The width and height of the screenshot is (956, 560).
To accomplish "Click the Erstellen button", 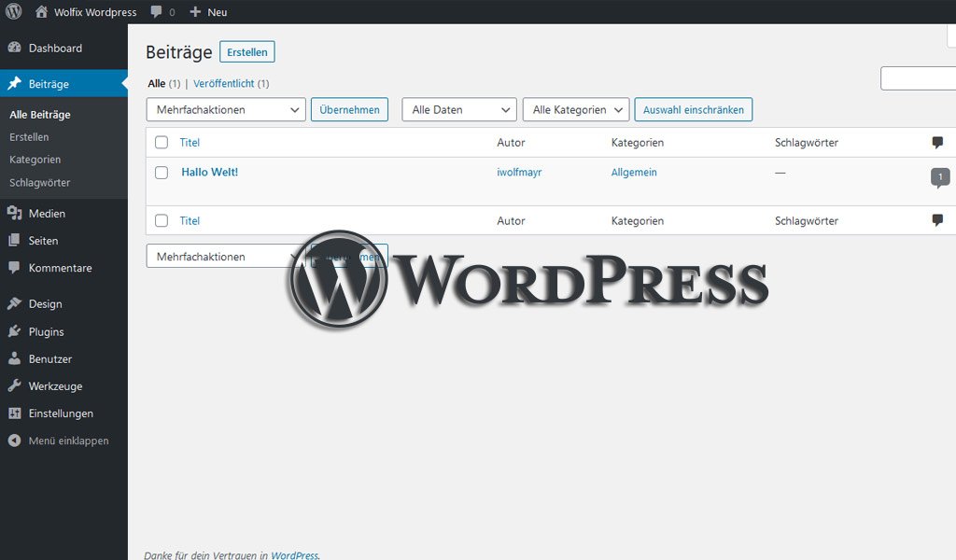I will 246,51.
